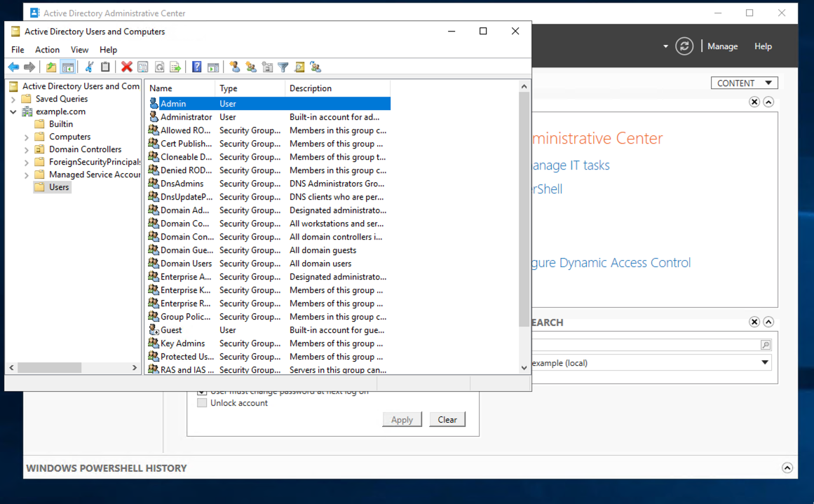Expand the Saved Queries node
Screen dimensions: 814x504
point(13,99)
